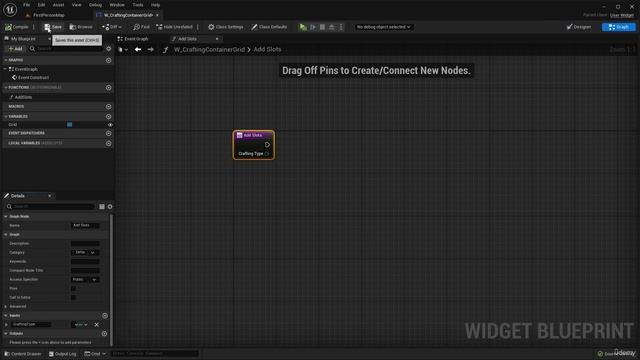
Task: Select EventGraph in the graphs tree
Action: [x=26, y=69]
